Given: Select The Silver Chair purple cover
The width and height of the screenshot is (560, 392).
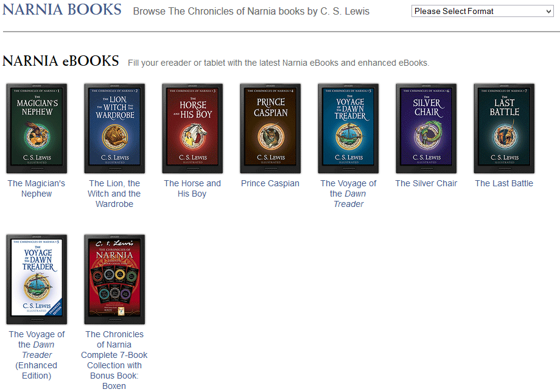Looking at the screenshot, I should 426,128.
